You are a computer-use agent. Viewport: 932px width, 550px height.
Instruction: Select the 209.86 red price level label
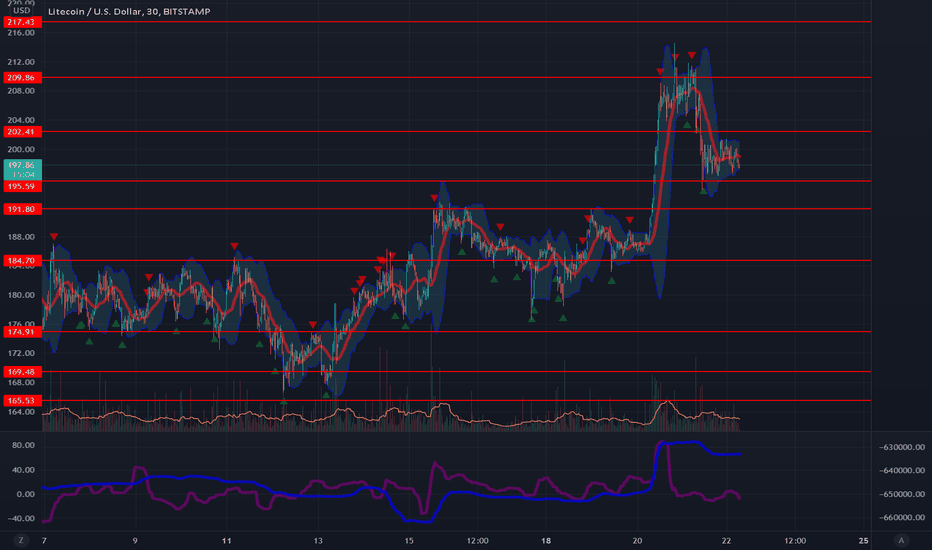click(x=22, y=77)
